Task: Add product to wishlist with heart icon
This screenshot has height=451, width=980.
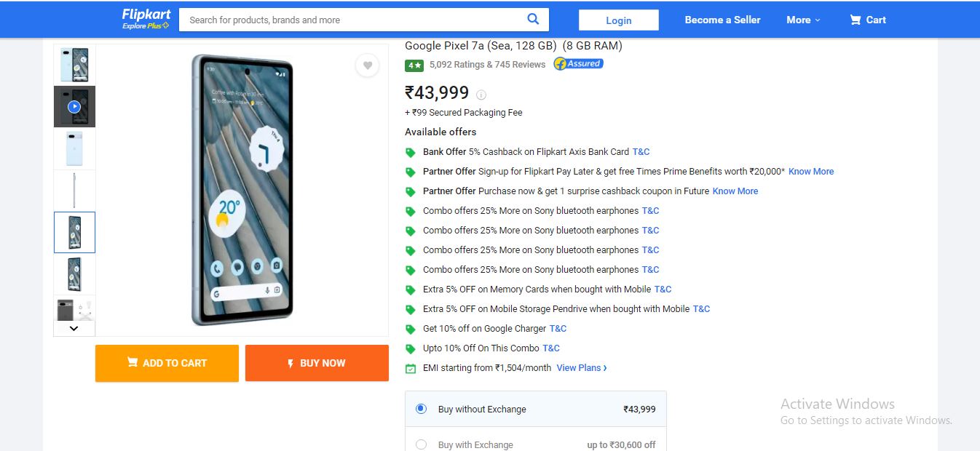Action: point(367,65)
